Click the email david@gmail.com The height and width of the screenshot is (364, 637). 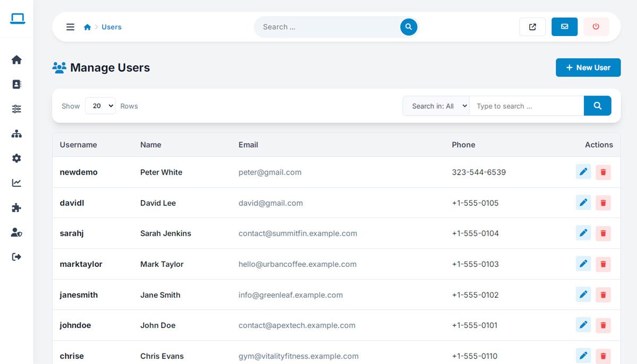(x=271, y=203)
